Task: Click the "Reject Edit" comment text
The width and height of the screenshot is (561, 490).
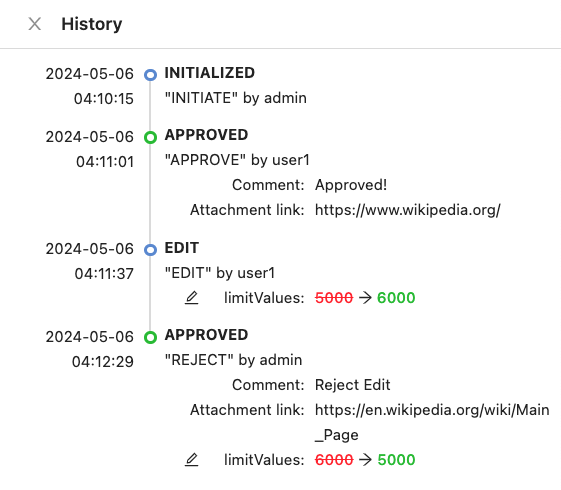Action: point(352,385)
